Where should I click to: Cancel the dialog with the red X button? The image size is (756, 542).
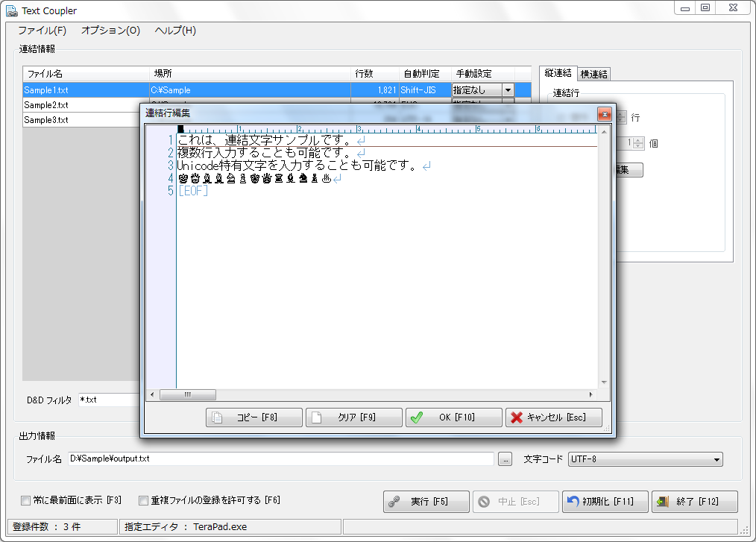tap(553, 417)
